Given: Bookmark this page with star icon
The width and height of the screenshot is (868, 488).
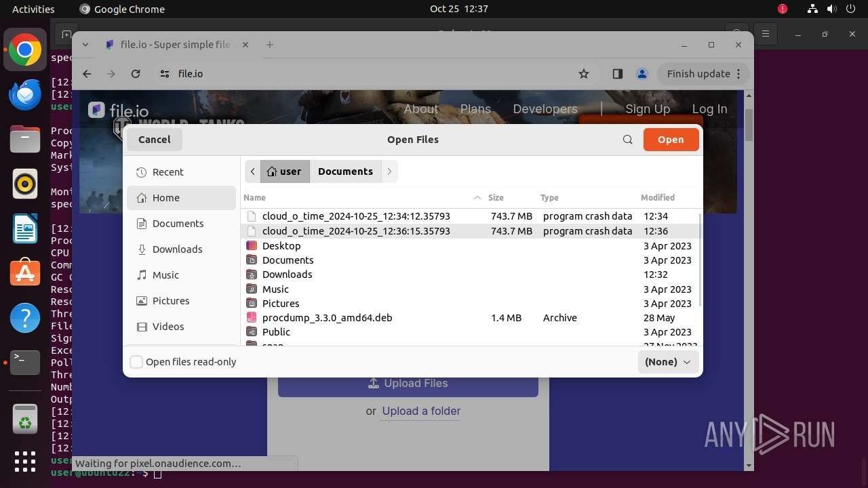Looking at the screenshot, I should 584,74.
